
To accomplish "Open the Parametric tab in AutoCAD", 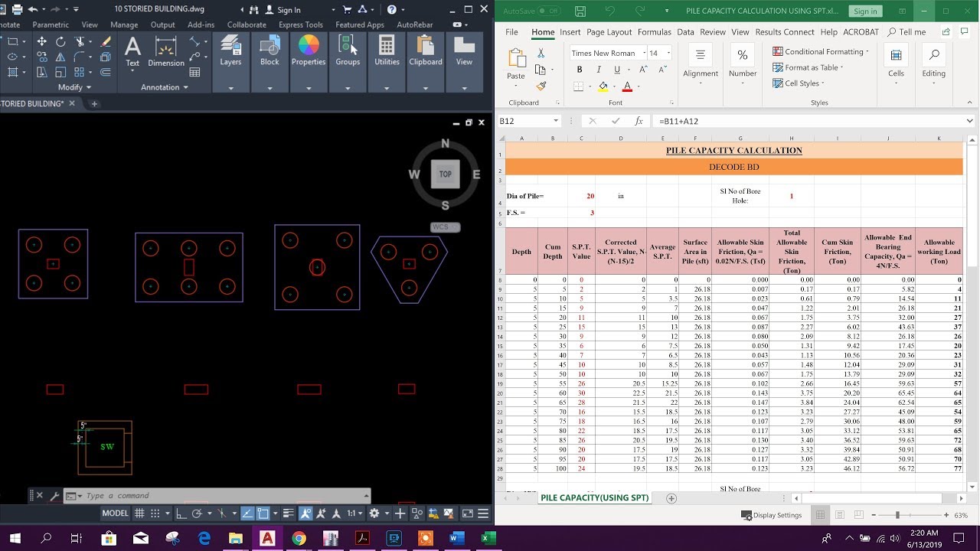I will (x=51, y=24).
